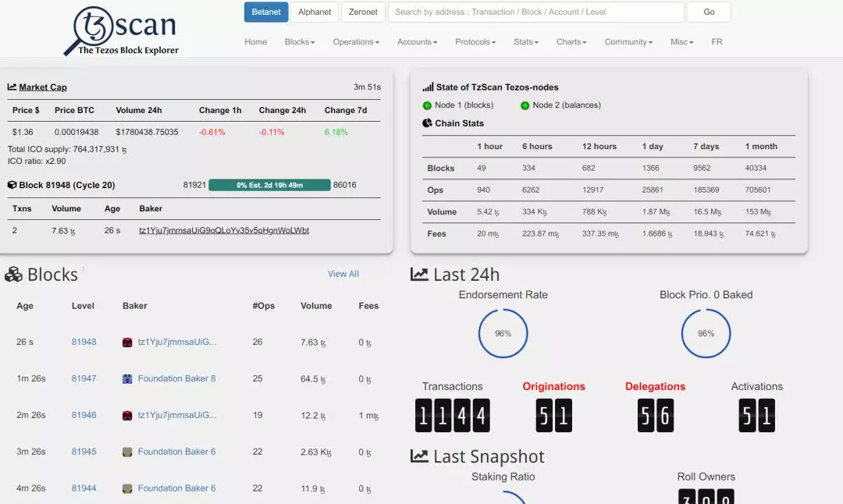This screenshot has height=504, width=843.
Task: Click the Change 24h value -0.11%
Action: 272,132
